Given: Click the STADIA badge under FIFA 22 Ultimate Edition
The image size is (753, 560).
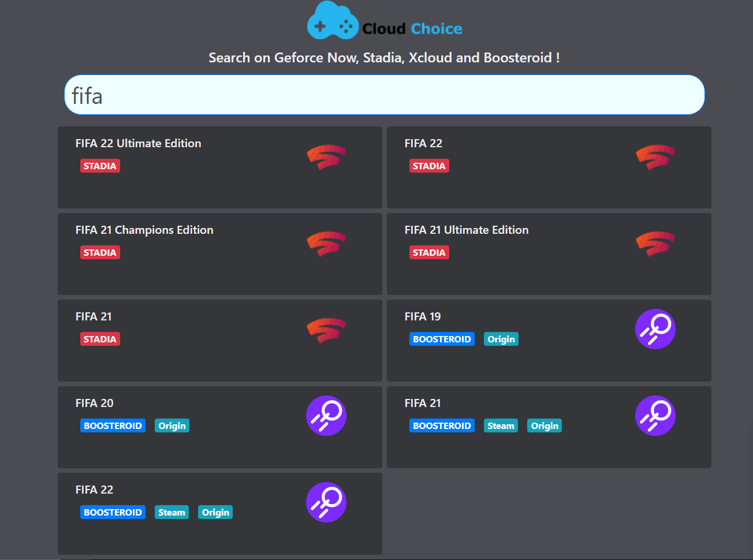Looking at the screenshot, I should point(100,166).
